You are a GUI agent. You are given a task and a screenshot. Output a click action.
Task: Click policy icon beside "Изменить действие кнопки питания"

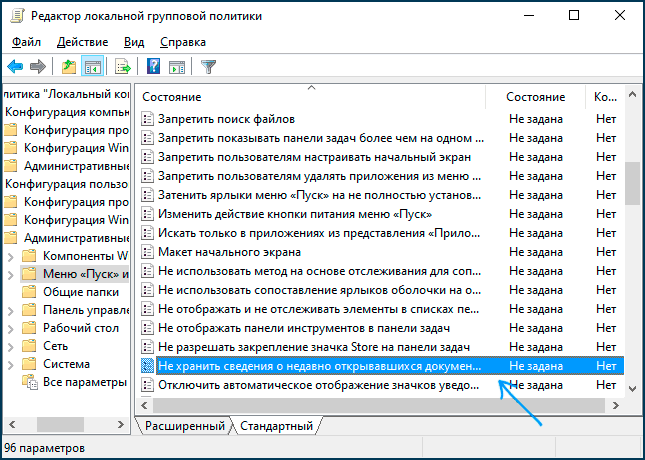[147, 214]
